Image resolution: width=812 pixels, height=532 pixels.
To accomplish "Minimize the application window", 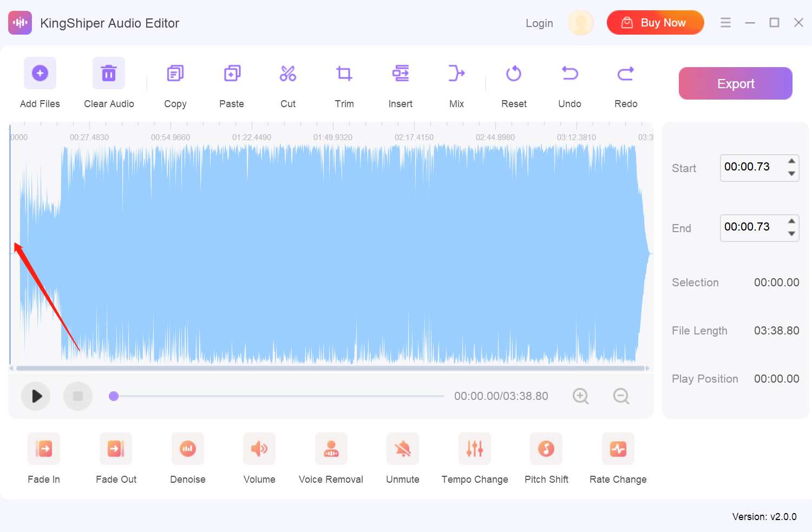I will pyautogui.click(x=750, y=23).
